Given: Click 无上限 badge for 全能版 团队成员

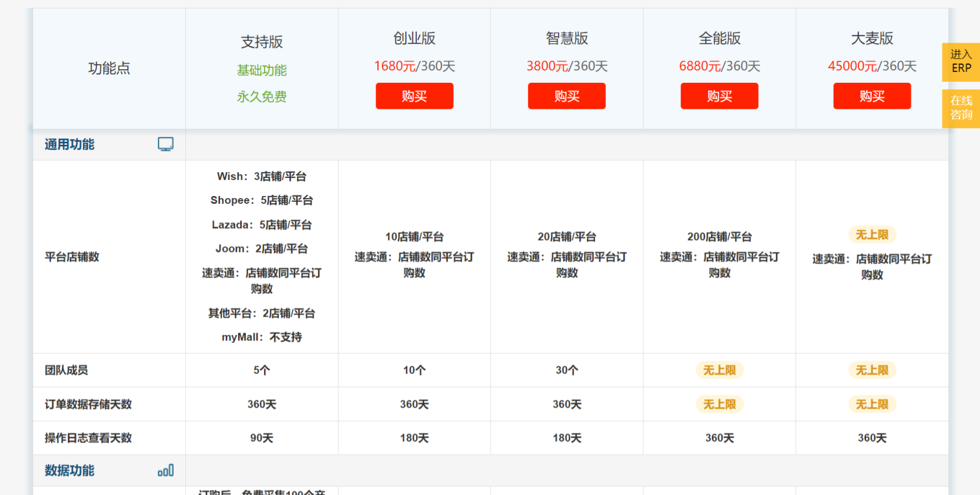Looking at the screenshot, I should (x=719, y=370).
